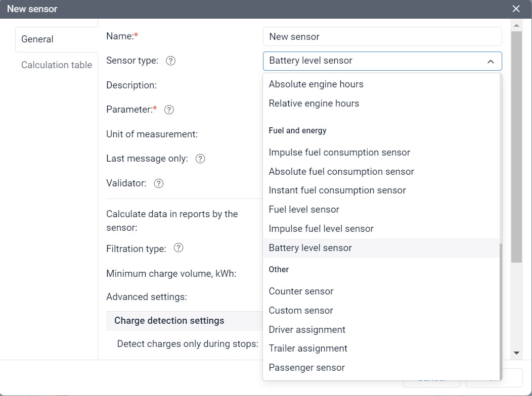Click help icon next to Filtration type
The width and height of the screenshot is (532, 396).
pos(178,248)
